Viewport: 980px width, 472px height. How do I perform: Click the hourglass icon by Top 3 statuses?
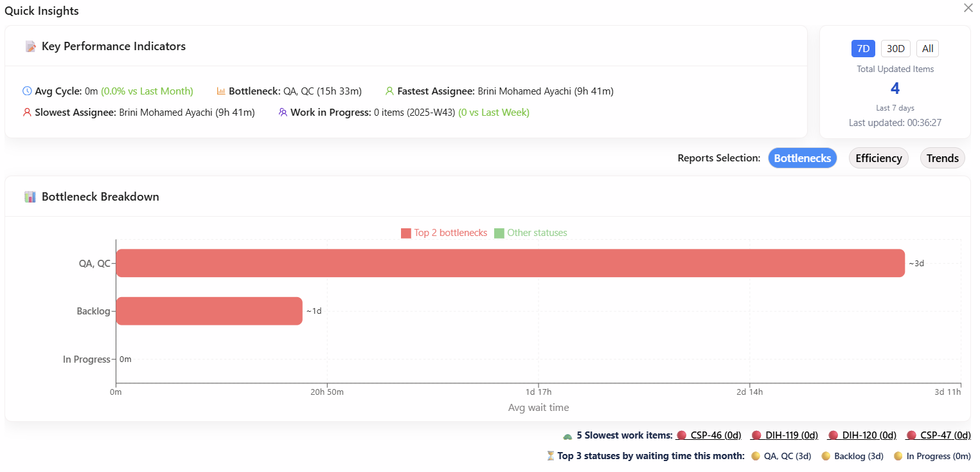point(550,456)
